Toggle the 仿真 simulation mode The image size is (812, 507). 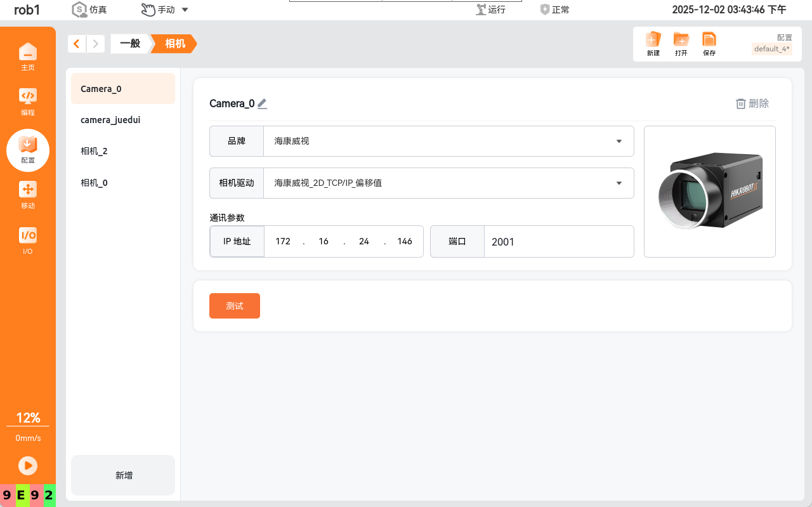89,10
